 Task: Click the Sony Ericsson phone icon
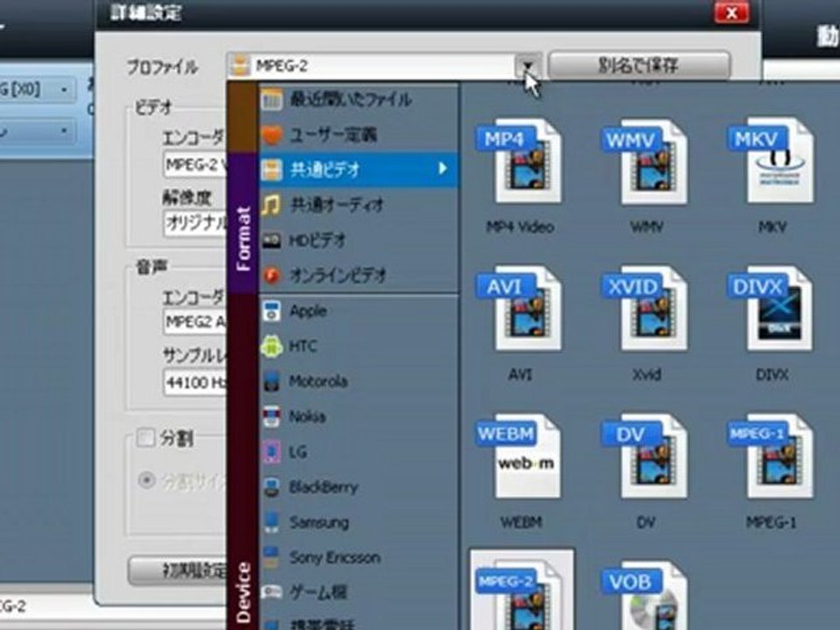point(271,557)
